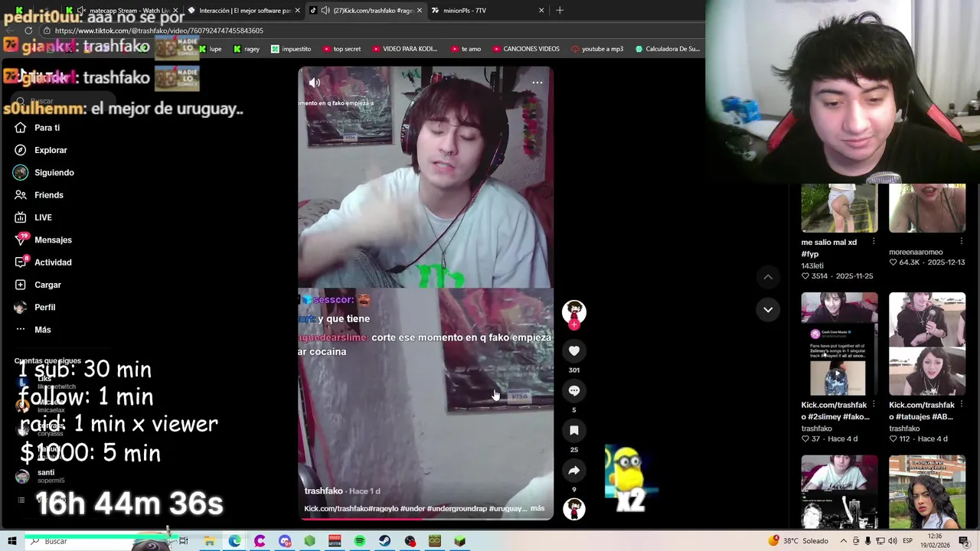Image resolution: width=980 pixels, height=551 pixels.
Task: Open options for moreenaaromeo video
Action: (962, 242)
